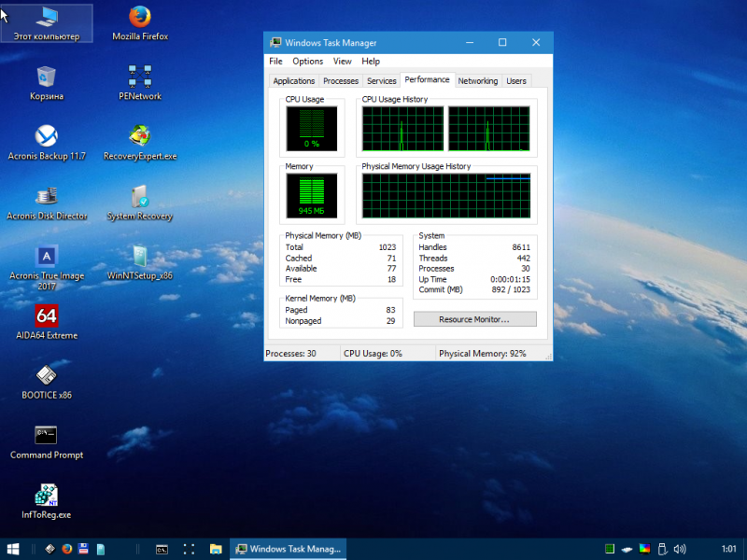The width and height of the screenshot is (747, 560).
Task: Open the Help menu
Action: point(371,61)
